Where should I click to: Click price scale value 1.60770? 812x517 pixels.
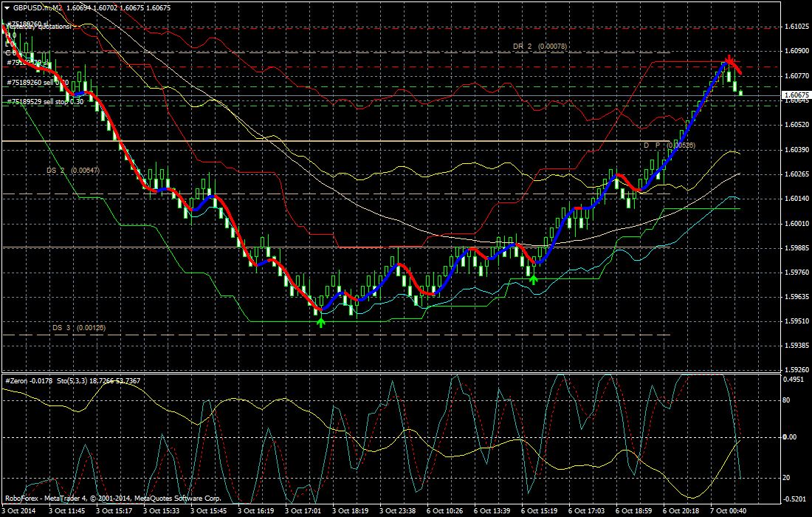(797, 75)
